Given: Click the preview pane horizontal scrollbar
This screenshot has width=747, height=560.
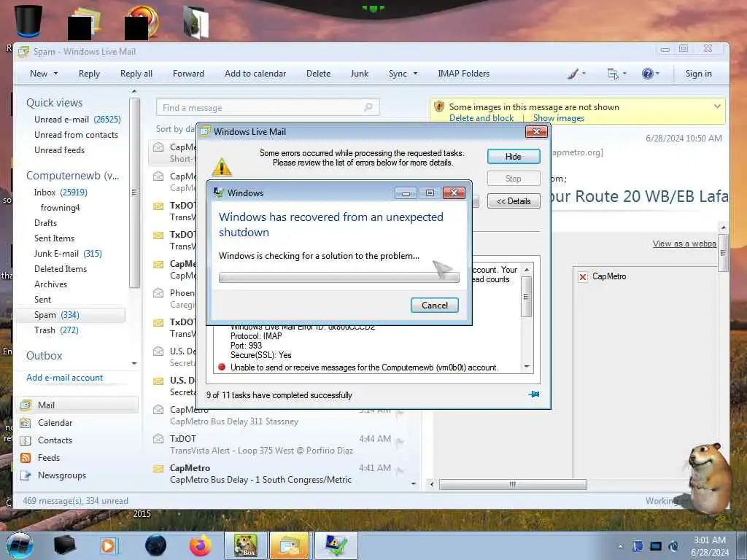Looking at the screenshot, I should tap(512, 485).
